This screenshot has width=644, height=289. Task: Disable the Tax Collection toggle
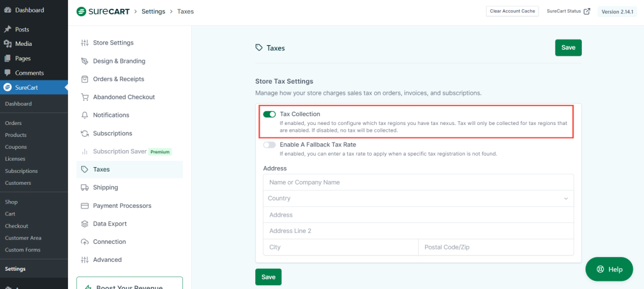pos(269,114)
